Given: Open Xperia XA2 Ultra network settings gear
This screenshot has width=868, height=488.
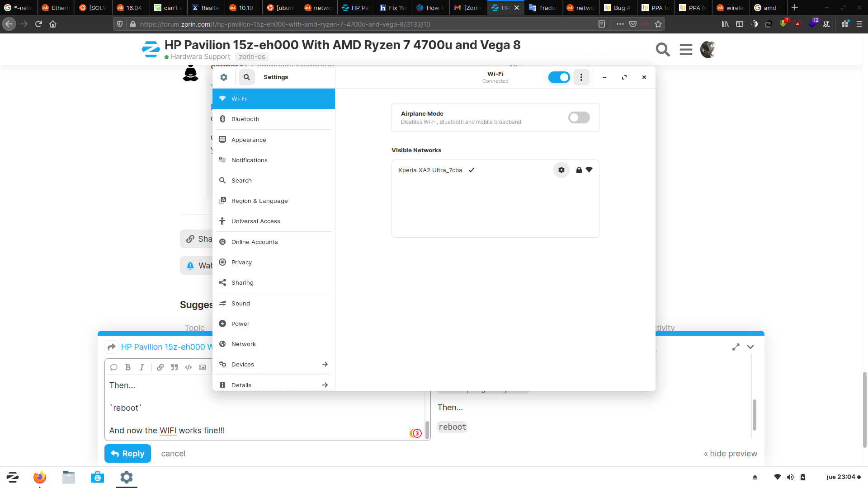Looking at the screenshot, I should pos(561,170).
